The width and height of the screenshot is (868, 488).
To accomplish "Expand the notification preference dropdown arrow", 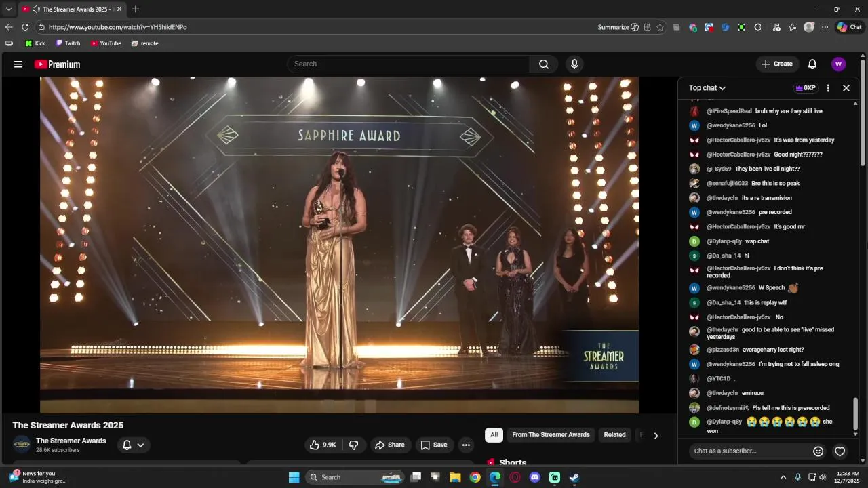I will point(140,445).
